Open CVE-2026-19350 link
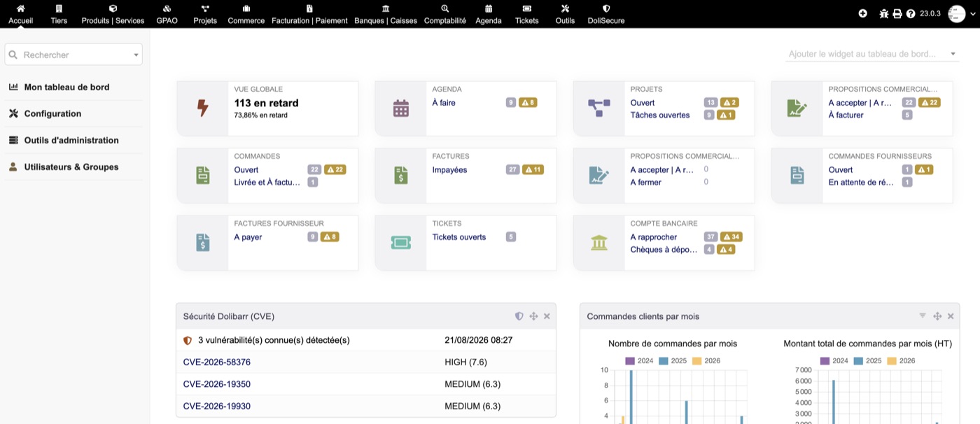Screen dimensions: 980x424 (x=217, y=384)
